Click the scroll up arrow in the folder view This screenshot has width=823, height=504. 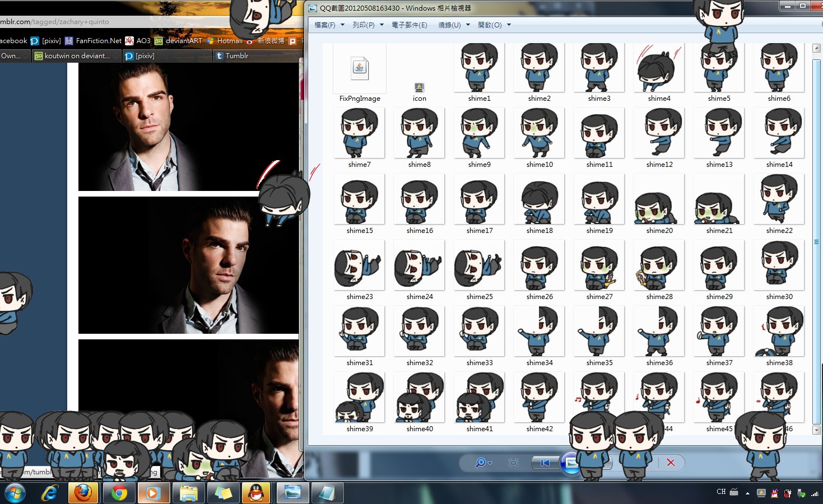pos(816,49)
